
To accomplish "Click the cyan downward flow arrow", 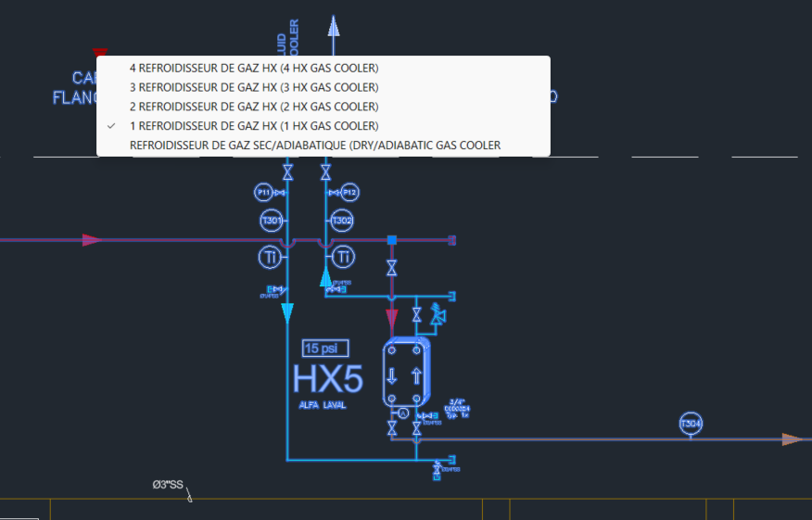I will 287,313.
